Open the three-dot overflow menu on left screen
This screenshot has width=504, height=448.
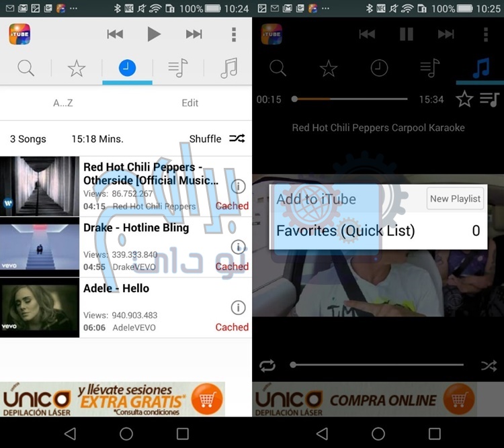click(234, 34)
